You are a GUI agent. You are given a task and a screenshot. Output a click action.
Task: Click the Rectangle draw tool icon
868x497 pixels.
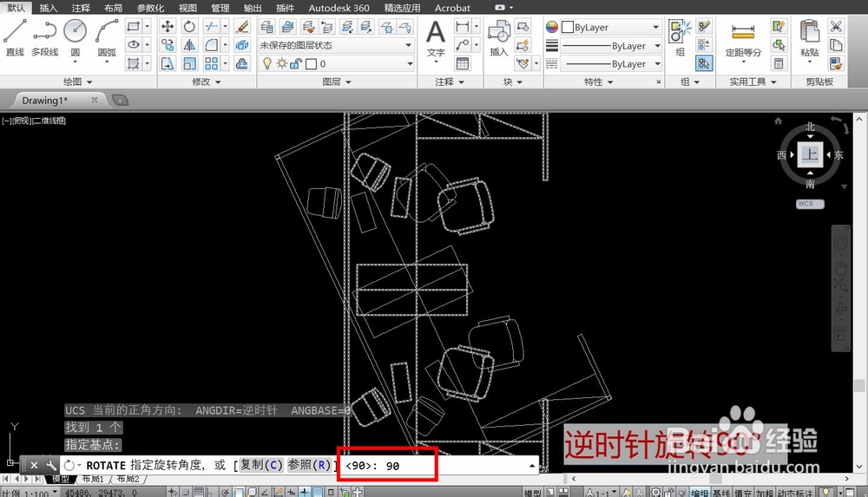pyautogui.click(x=133, y=26)
